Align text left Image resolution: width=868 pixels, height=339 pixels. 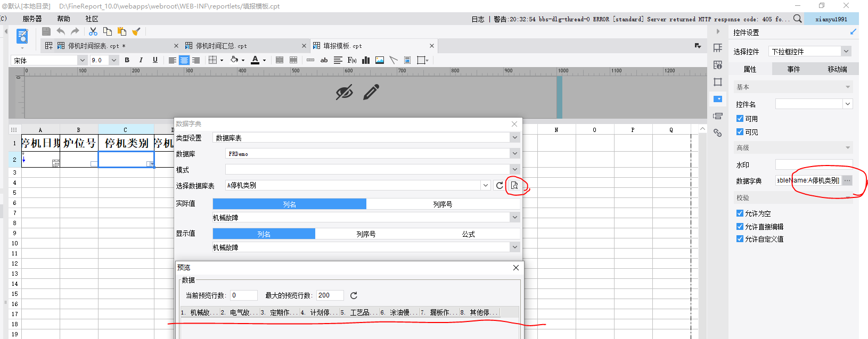172,60
